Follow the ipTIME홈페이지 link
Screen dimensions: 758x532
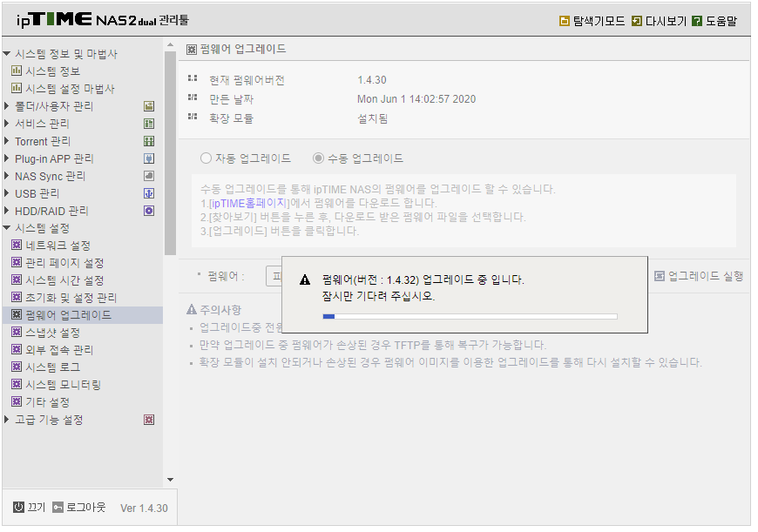249,203
